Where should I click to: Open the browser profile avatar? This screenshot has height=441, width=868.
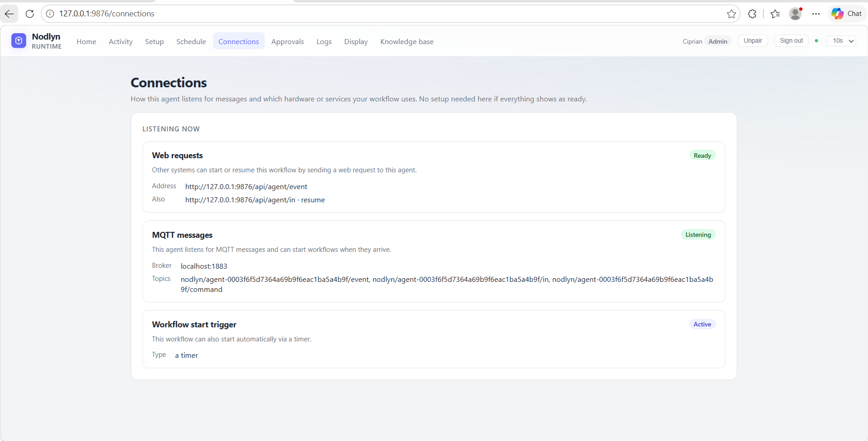[x=795, y=14]
